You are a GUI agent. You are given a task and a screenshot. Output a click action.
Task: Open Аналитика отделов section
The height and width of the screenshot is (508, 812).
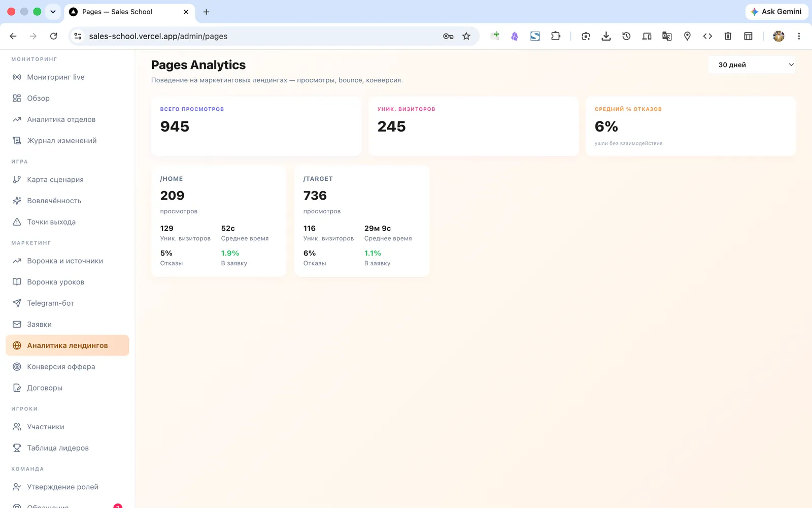click(67, 120)
